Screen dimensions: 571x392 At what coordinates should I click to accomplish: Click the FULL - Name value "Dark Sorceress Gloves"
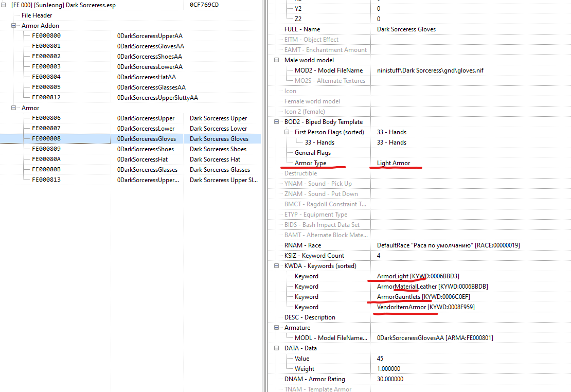(x=406, y=29)
